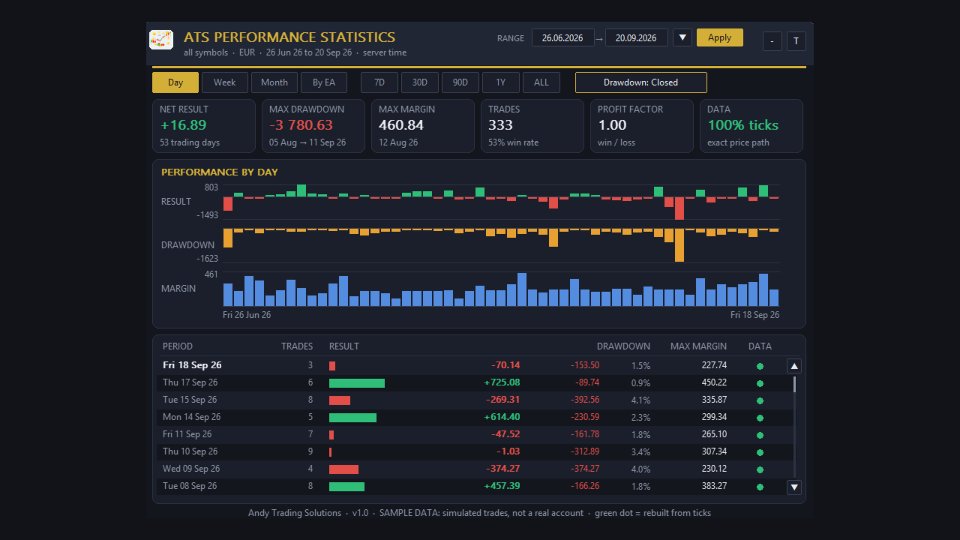Select the 90D range preset

tap(460, 83)
